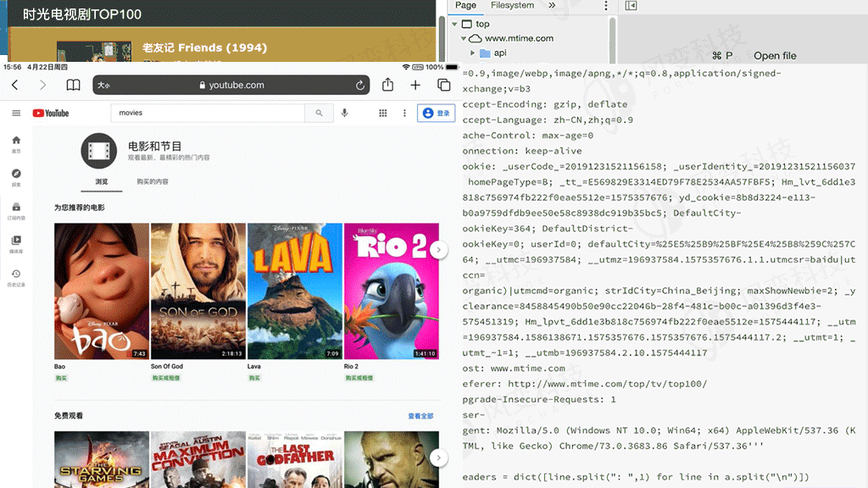The width and height of the screenshot is (868, 488).
Task: Click 购买或租借 under Son Of God
Action: point(165,378)
